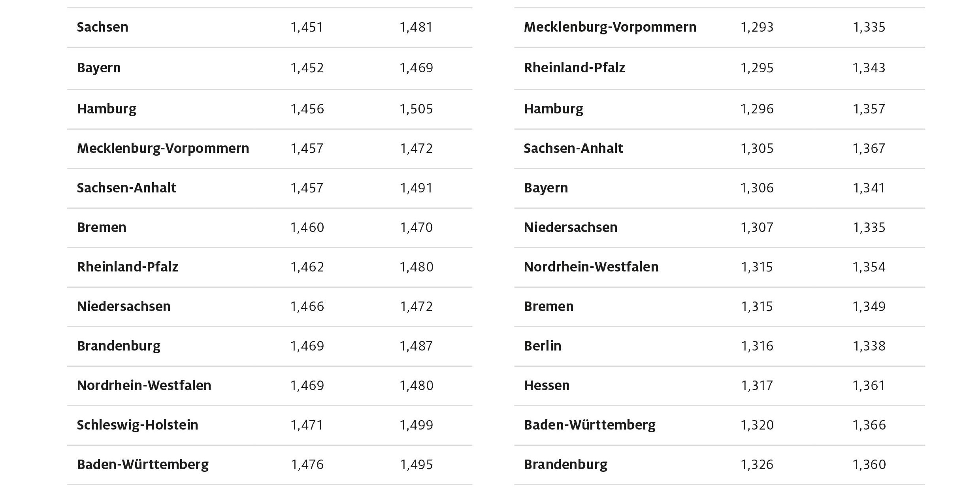Select Sachsen-Anhalt value 1,367
Viewport: 980px width, 490px height.
pyautogui.click(x=869, y=148)
